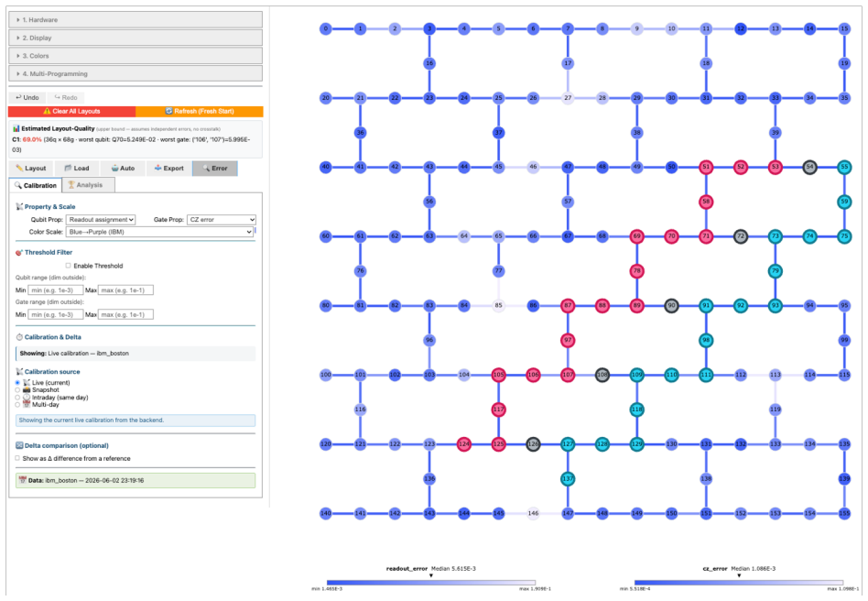Select the Error tab
868x601 pixels.
pos(215,169)
